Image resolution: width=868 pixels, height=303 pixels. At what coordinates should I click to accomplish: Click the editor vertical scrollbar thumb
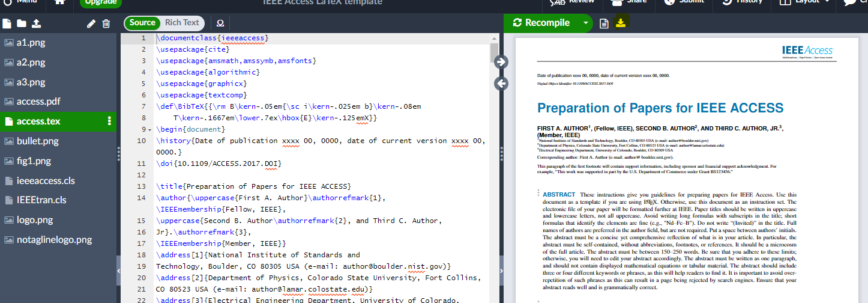point(494,54)
